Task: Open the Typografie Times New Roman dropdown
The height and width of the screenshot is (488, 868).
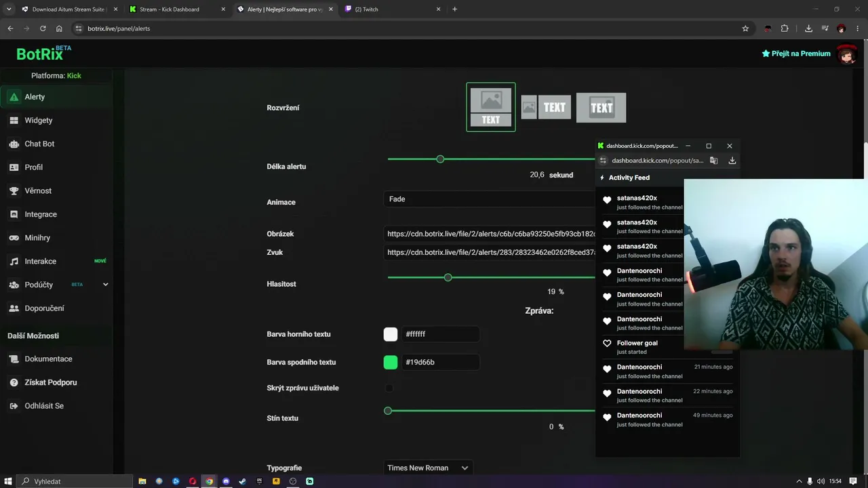Action: [428, 468]
